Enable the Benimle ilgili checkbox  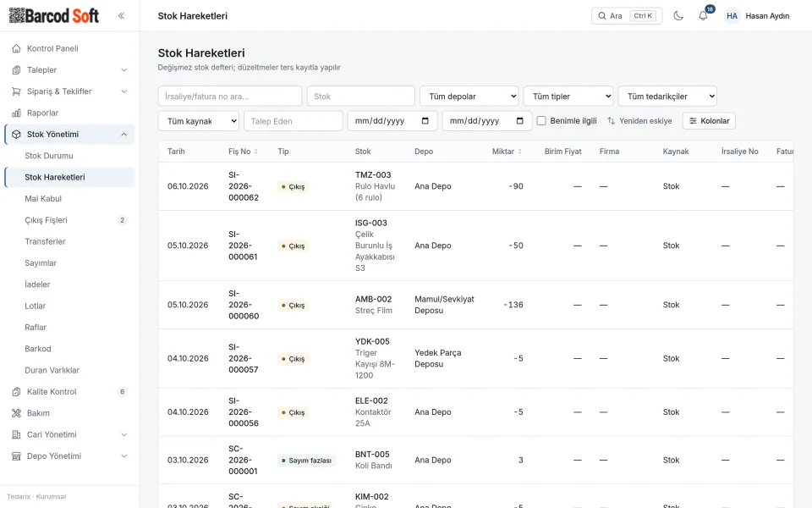541,121
